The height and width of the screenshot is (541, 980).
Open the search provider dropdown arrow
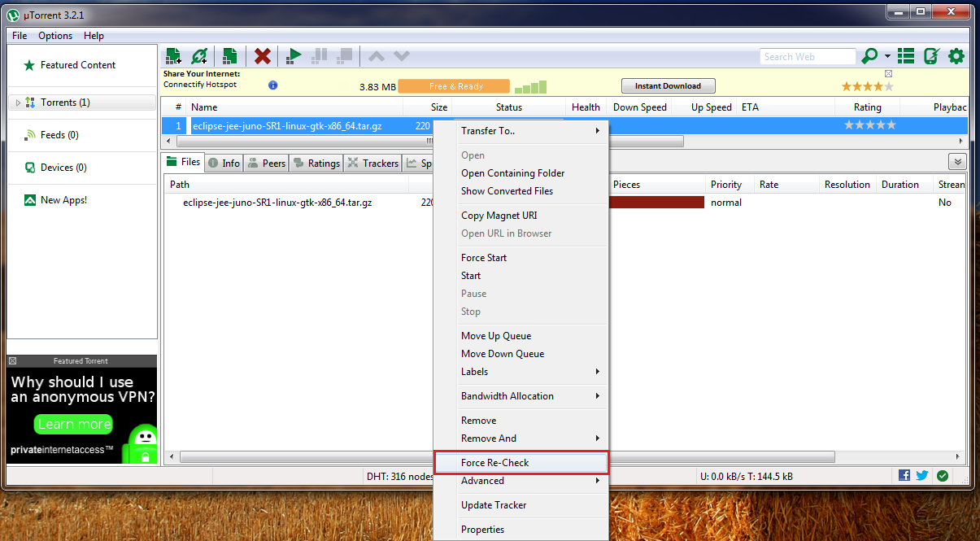point(887,57)
